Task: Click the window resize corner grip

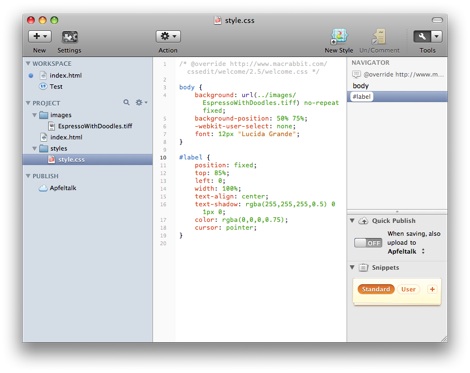Action: click(444, 339)
